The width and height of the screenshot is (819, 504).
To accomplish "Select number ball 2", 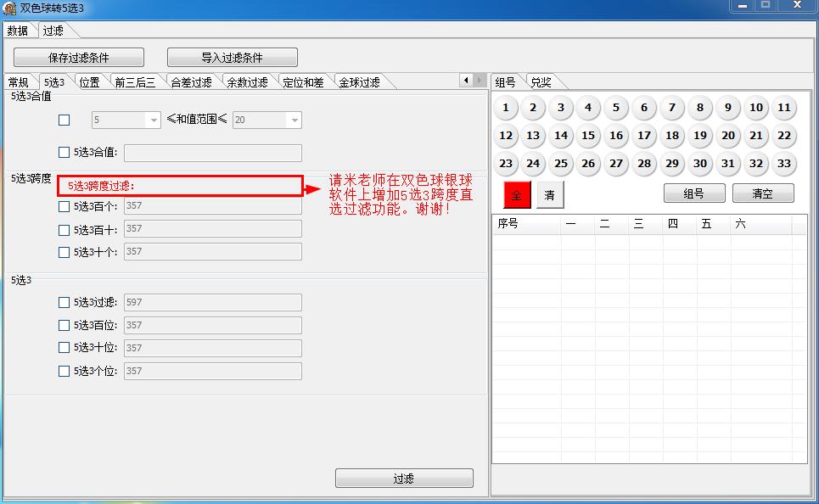I will (533, 108).
